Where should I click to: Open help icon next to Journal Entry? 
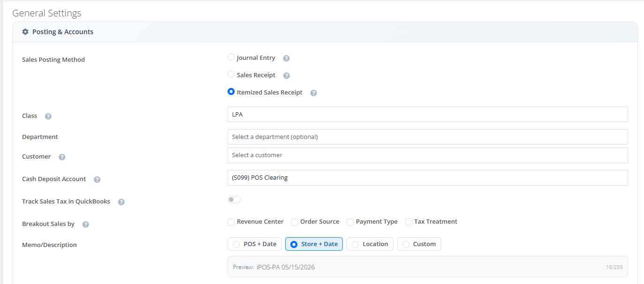pos(286,58)
